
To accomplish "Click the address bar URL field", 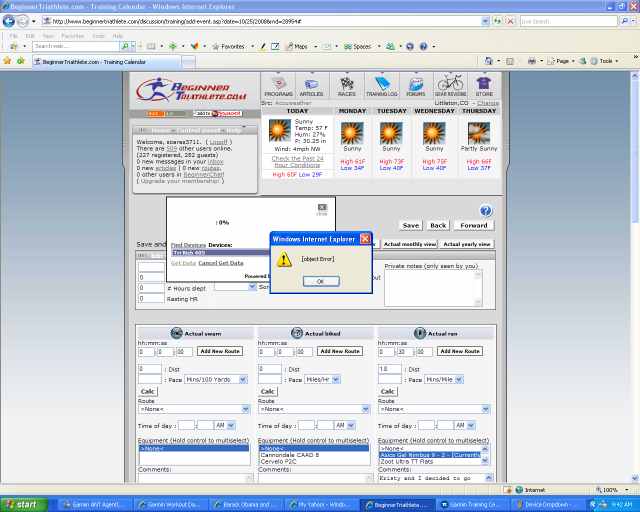I will (261, 21).
